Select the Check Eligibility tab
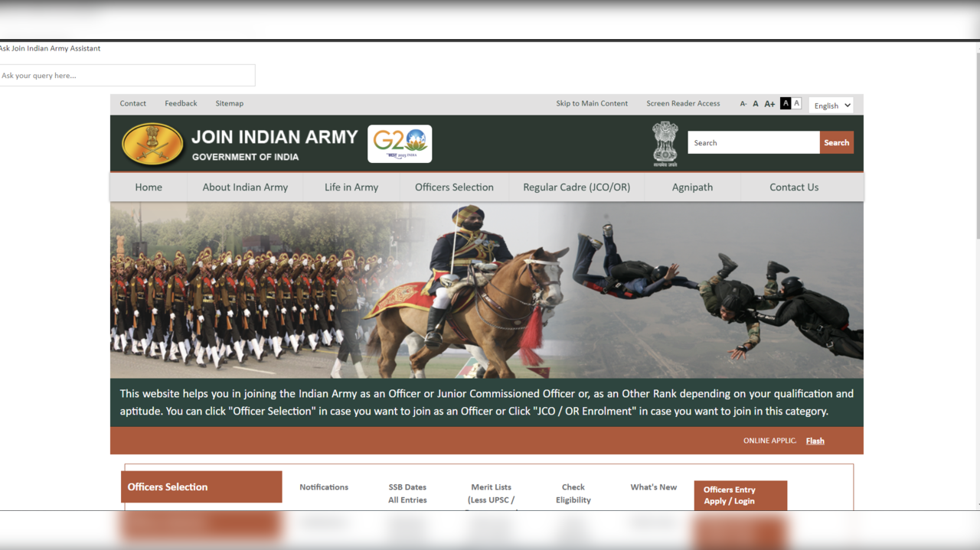This screenshot has width=980, height=550. (573, 493)
